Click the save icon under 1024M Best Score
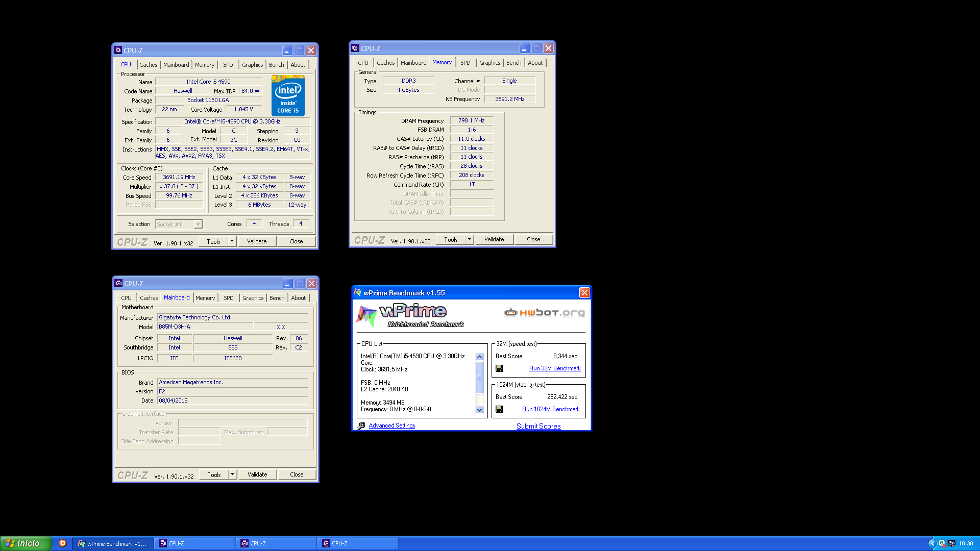Screen dimensions: 980x551 coord(499,409)
